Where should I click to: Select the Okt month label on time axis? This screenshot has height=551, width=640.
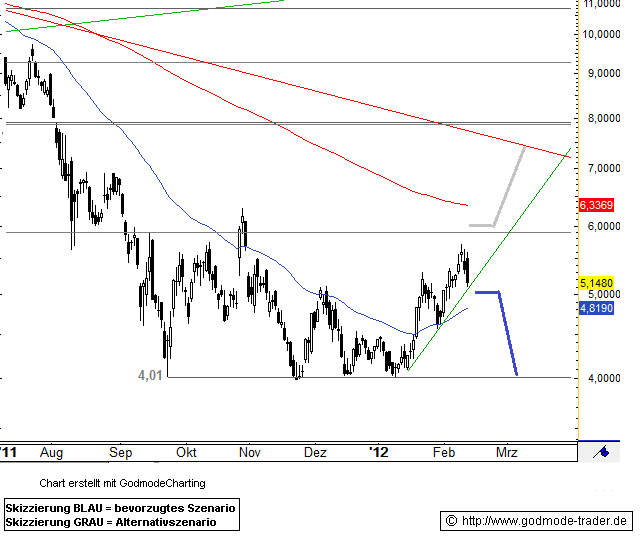186,452
